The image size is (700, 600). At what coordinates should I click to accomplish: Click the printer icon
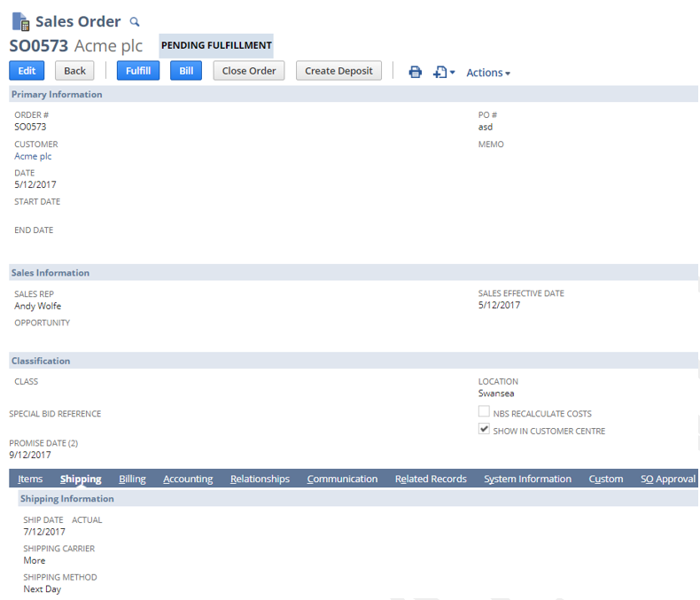pyautogui.click(x=415, y=72)
